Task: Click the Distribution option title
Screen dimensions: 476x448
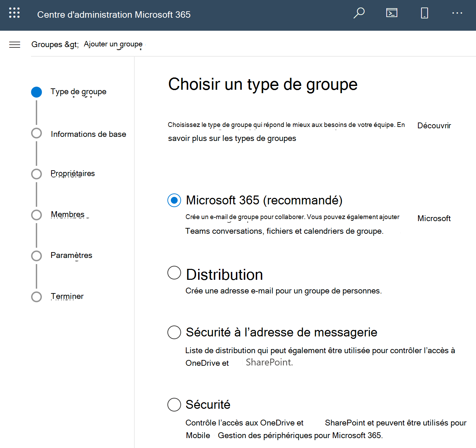Action: click(x=224, y=275)
